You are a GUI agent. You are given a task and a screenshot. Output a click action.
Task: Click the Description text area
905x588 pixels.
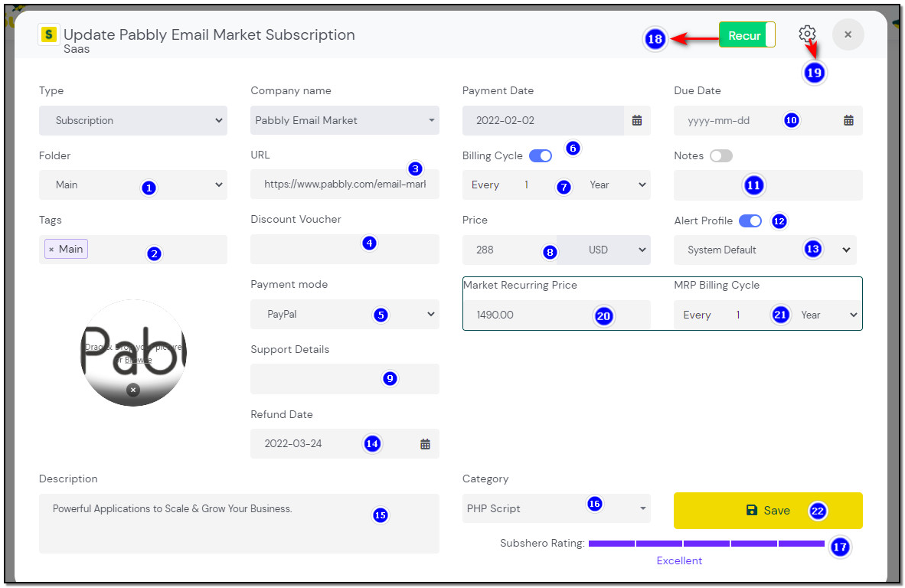click(x=239, y=524)
